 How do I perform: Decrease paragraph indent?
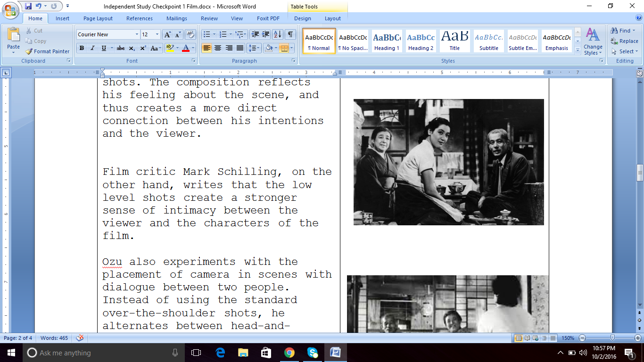coord(255,34)
